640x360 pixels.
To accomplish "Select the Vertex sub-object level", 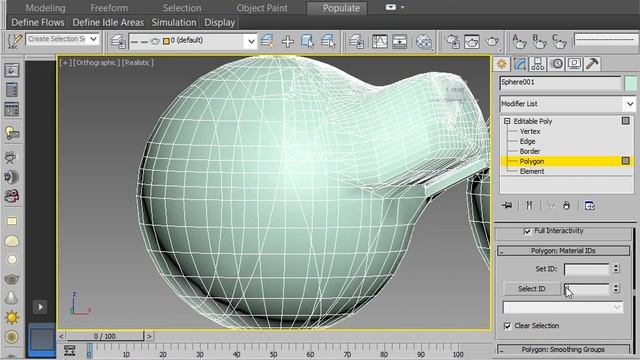I will click(x=530, y=131).
